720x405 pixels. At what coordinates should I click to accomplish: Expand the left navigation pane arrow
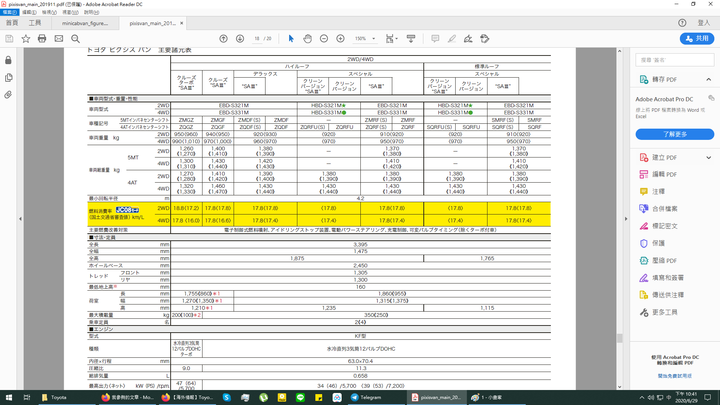point(20,219)
